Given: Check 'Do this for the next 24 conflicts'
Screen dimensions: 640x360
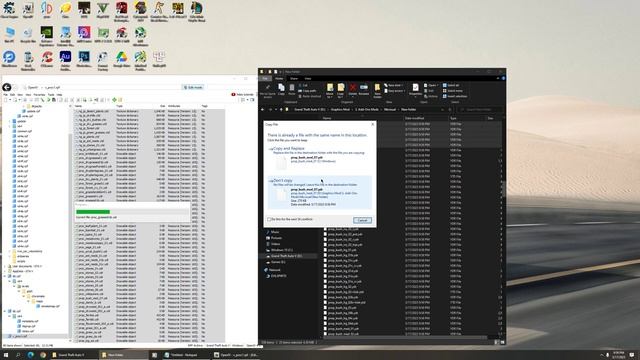Looking at the screenshot, I should click(269, 220).
